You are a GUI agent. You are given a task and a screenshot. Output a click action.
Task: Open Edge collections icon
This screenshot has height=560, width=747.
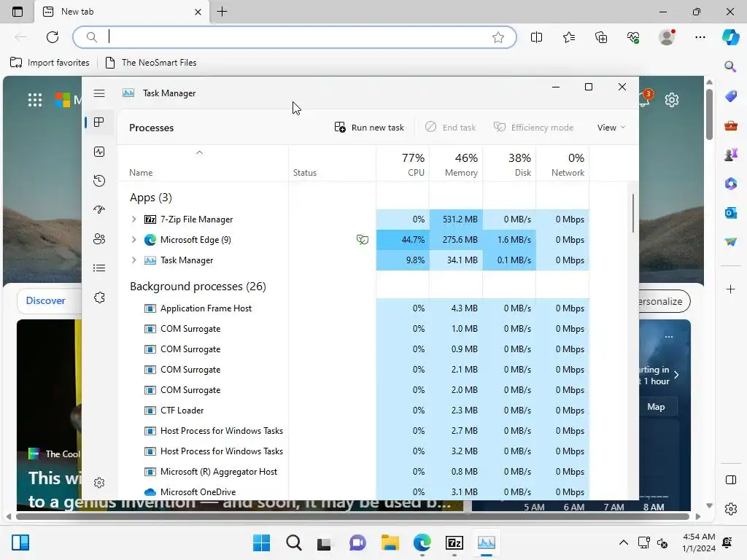click(601, 37)
